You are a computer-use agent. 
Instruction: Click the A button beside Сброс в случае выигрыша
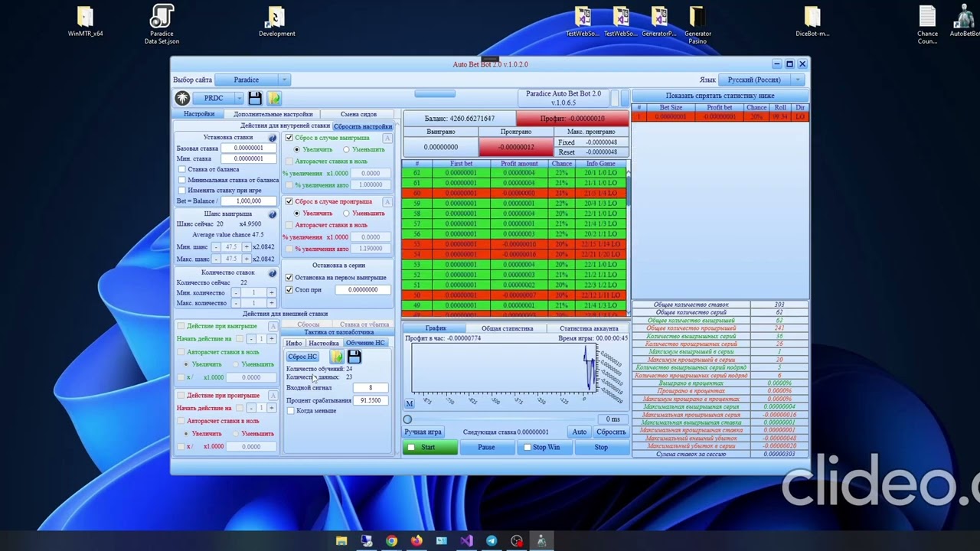(387, 138)
